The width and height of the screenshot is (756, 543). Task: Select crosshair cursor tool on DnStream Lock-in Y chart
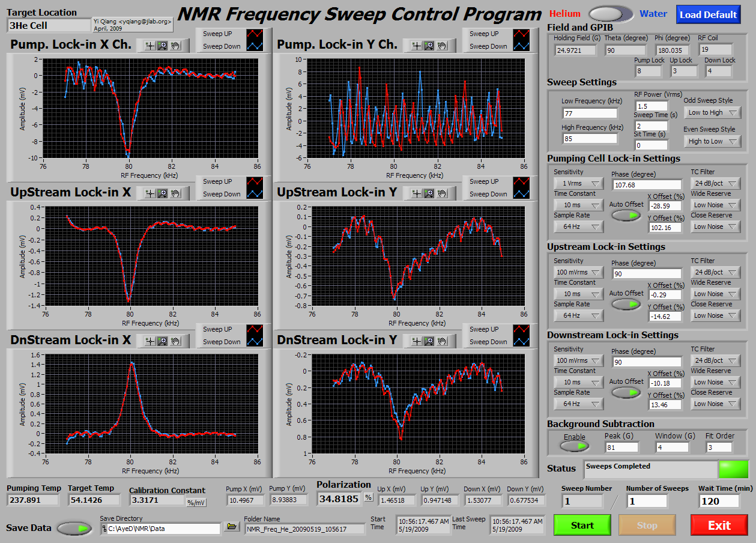tap(416, 341)
